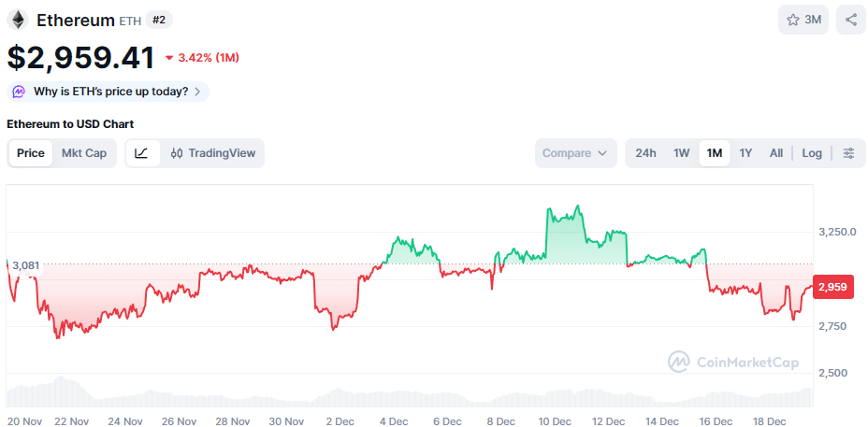Click the 3,250.0 axis label

coord(837,231)
